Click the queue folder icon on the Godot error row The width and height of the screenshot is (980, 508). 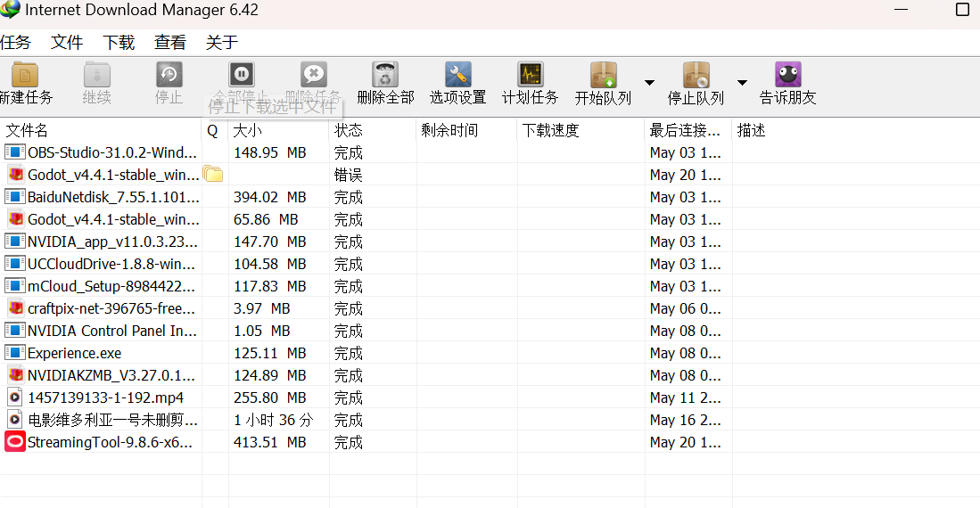[213, 175]
